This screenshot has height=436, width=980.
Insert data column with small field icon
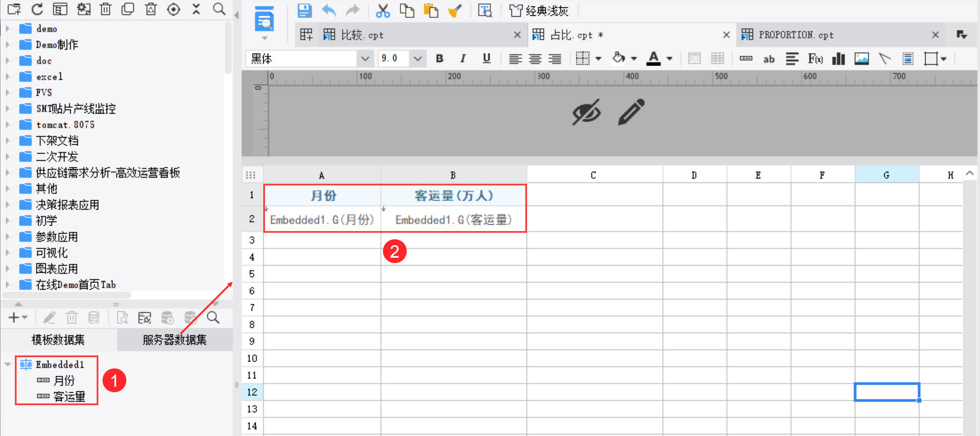pos(746,58)
